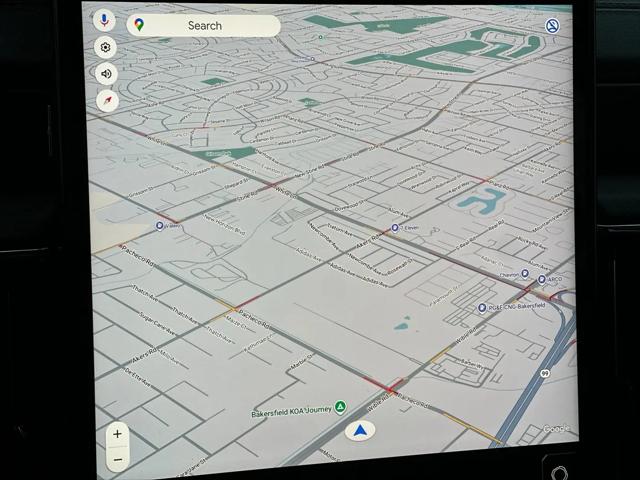This screenshot has height=480, width=640.
Task: Tap the "Rosewall Ct" street label
Action: (398, 267)
